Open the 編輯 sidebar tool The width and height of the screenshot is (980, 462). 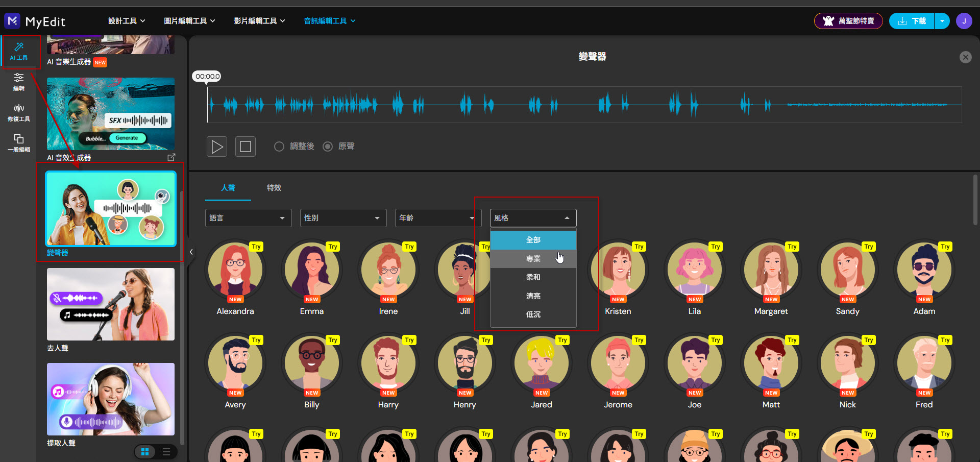tap(19, 82)
